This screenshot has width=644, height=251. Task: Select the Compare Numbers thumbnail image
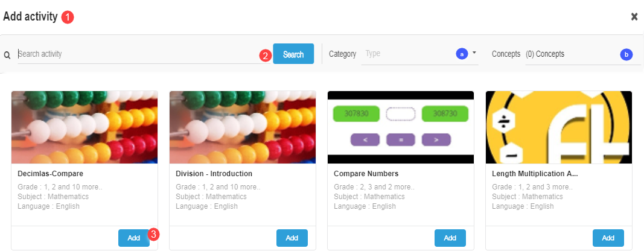click(x=401, y=127)
